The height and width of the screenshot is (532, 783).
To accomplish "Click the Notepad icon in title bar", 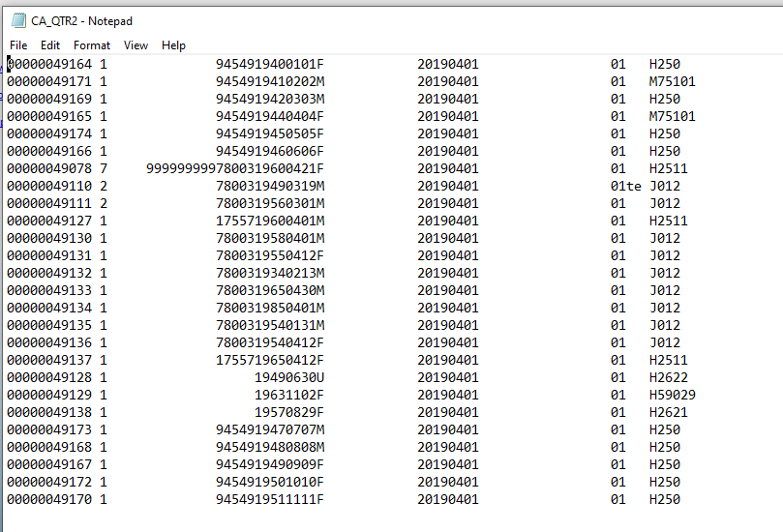I will click(18, 20).
